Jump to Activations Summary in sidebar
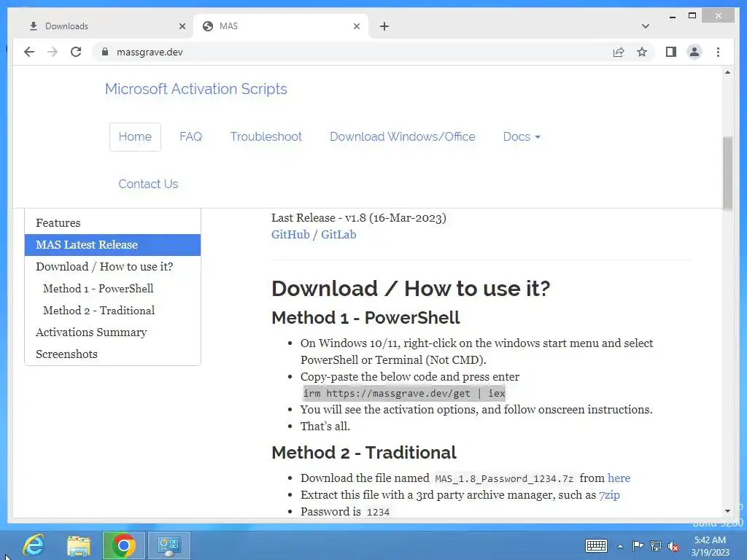Screen dimensions: 747x560 (112, 332)
